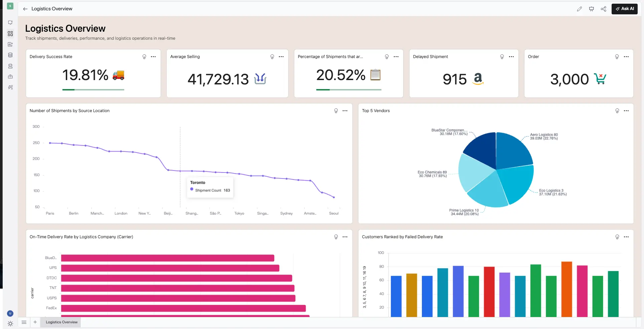This screenshot has width=644, height=329.
Task: Click the shopping cart icon on Order card
Action: tap(600, 79)
